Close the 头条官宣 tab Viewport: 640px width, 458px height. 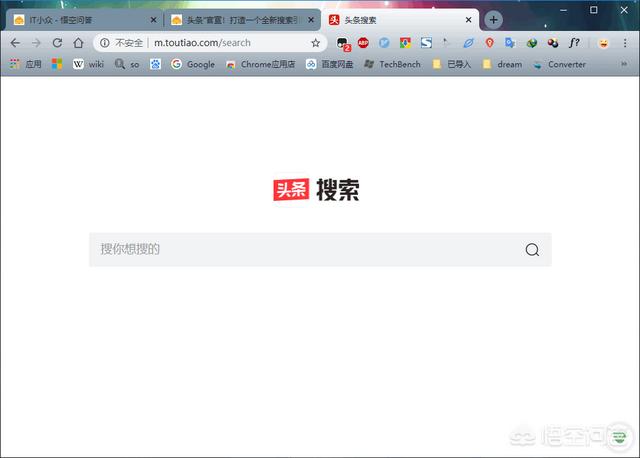311,20
